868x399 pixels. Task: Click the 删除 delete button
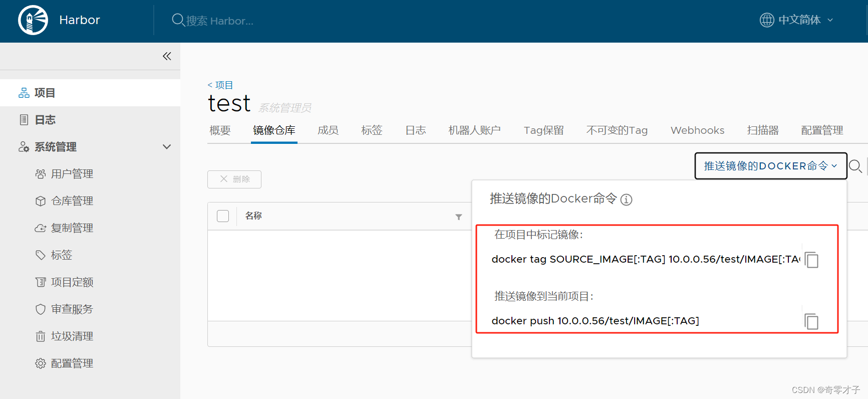click(234, 179)
